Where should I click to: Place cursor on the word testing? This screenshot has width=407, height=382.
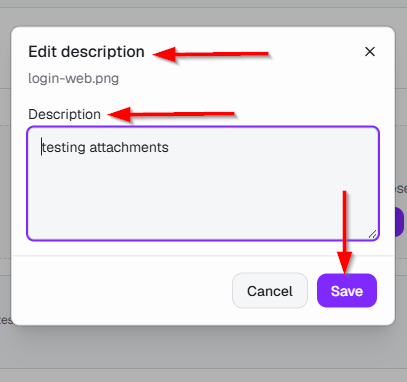(x=63, y=147)
